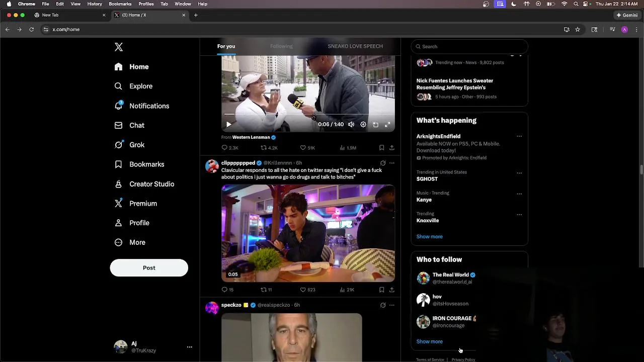Share the clippppppped post
This screenshot has width=644, height=362.
pos(391,290)
